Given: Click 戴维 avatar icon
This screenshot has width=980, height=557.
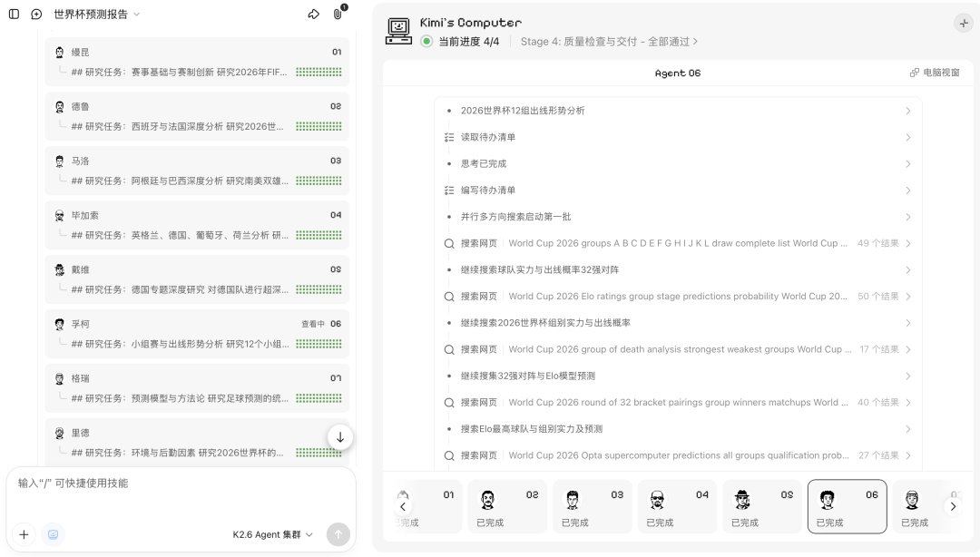Looking at the screenshot, I should click(x=59, y=269).
